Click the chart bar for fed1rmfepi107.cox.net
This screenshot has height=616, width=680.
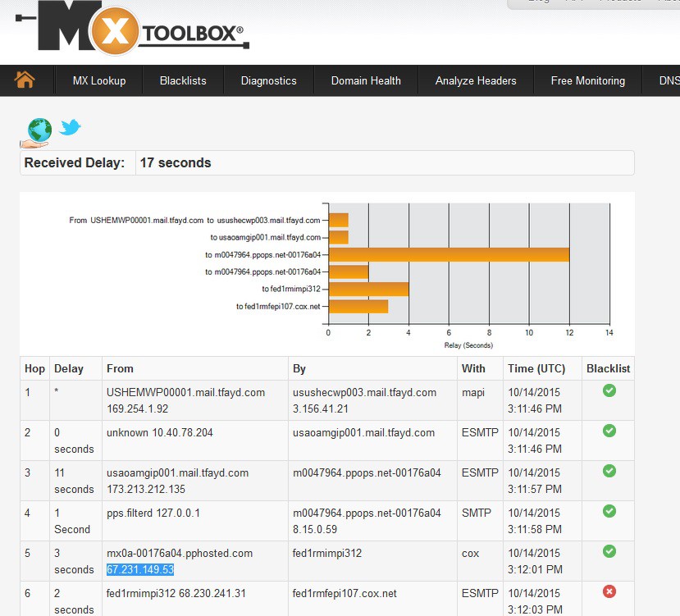tap(358, 306)
